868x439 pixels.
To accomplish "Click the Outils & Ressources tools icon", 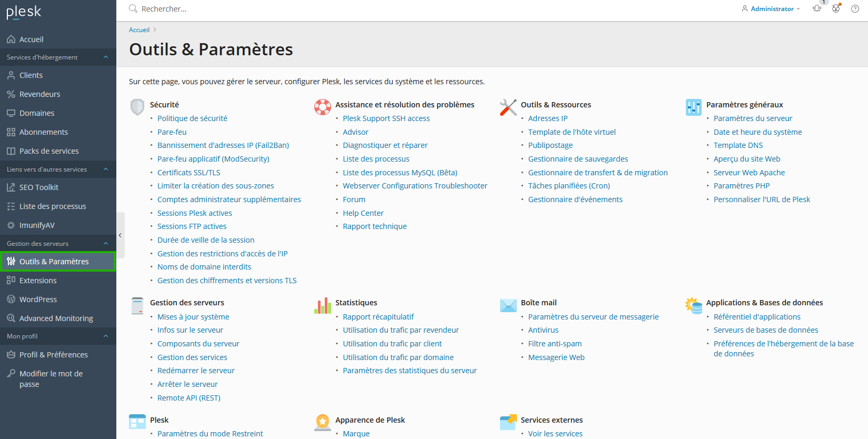I will (508, 107).
